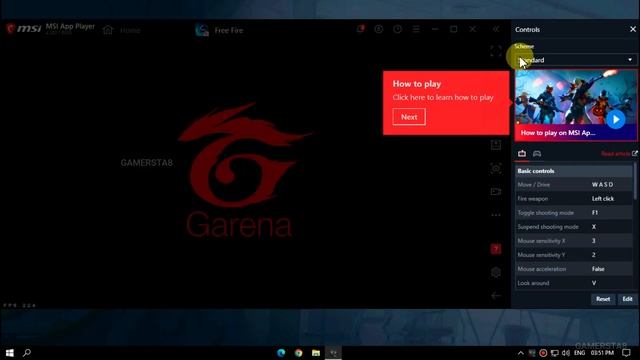Switch to gamepad controls tab
The height and width of the screenshot is (360, 640).
pyautogui.click(x=537, y=153)
